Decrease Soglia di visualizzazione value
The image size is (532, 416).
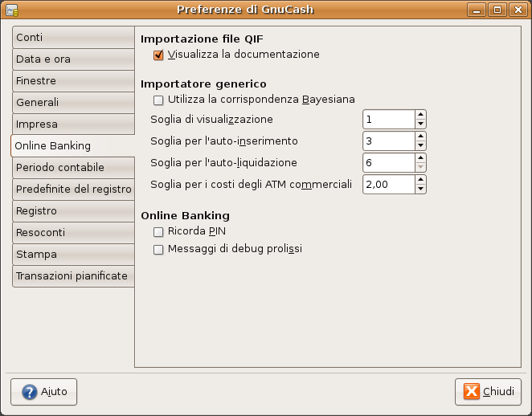click(420, 124)
